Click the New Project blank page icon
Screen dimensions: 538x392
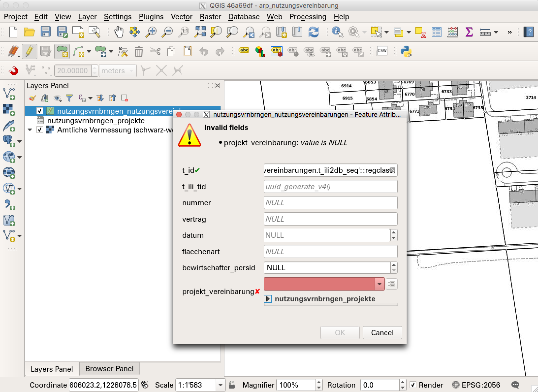13,32
